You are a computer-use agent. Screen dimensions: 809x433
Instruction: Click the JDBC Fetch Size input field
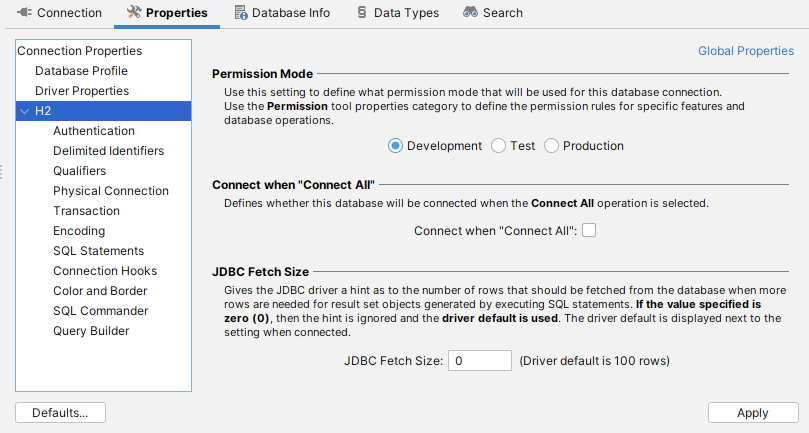pos(480,360)
